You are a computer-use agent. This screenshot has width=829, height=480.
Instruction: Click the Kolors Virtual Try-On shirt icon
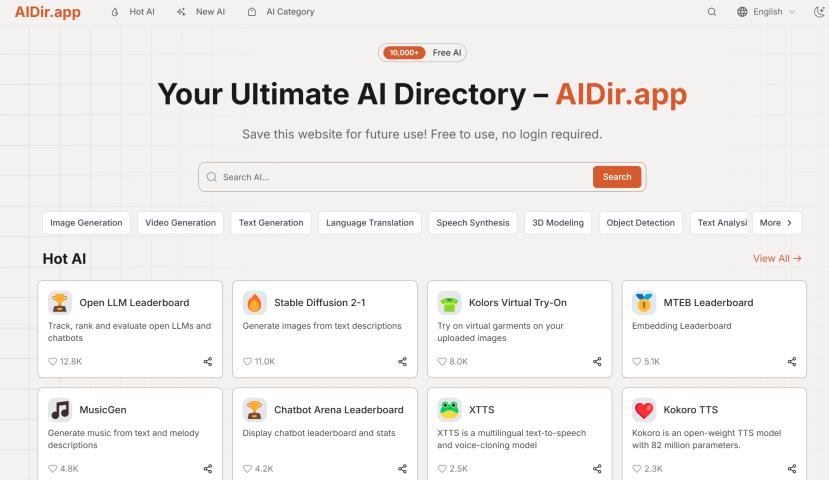[449, 303]
